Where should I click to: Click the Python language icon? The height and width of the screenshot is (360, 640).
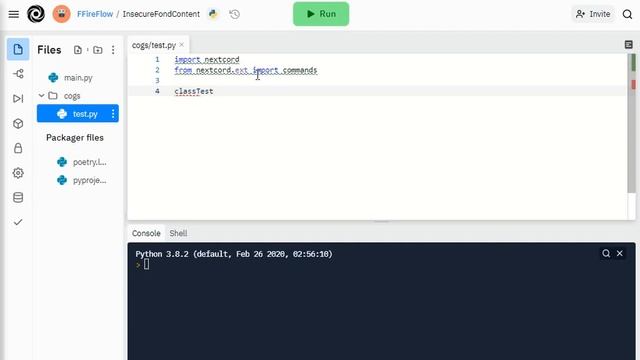(x=213, y=14)
